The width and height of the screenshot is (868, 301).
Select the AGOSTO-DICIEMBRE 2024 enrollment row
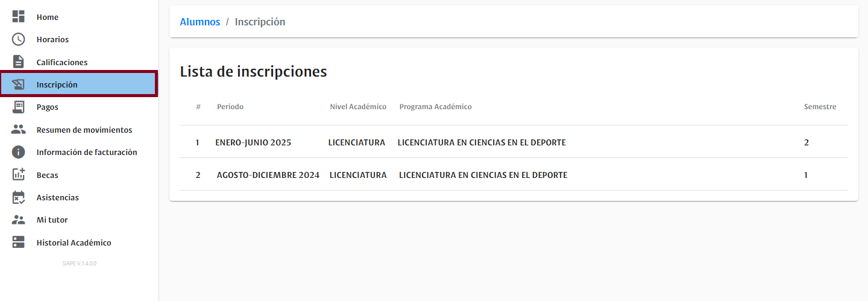(268, 175)
